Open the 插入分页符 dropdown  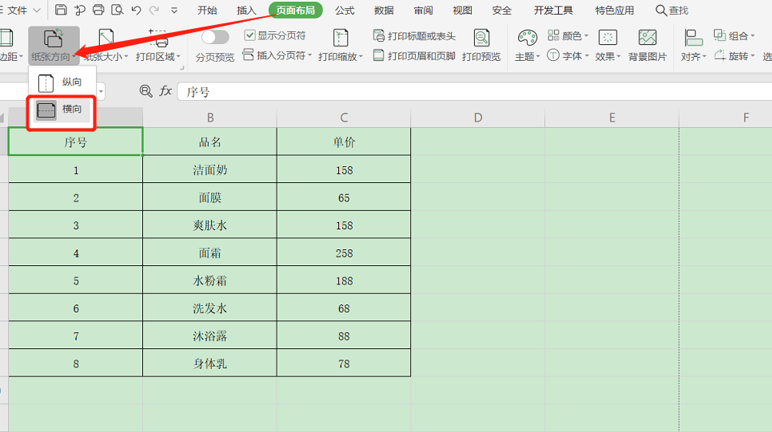[277, 55]
